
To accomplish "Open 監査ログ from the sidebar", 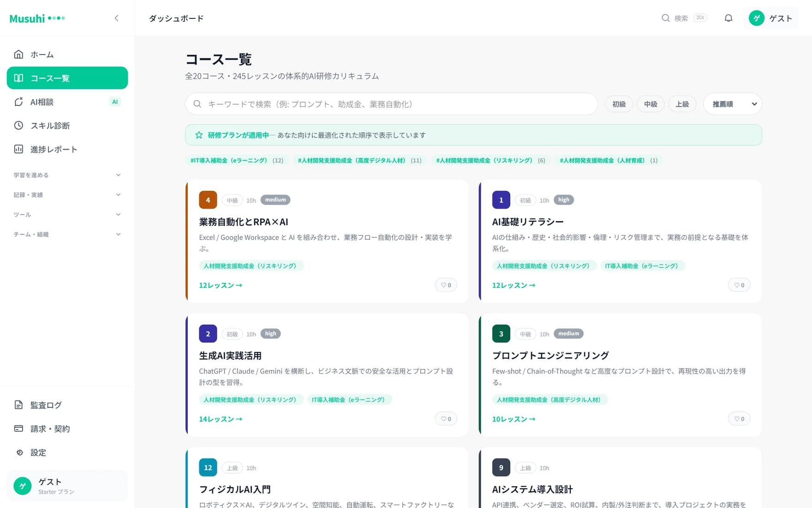I will pyautogui.click(x=67, y=405).
